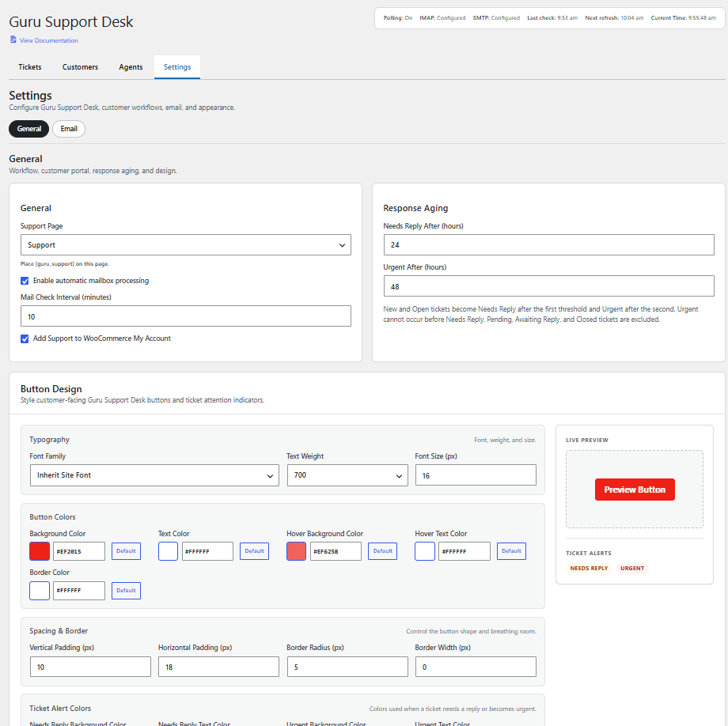Click the Urgent After hours field
The width and height of the screenshot is (728, 726).
[x=549, y=286]
